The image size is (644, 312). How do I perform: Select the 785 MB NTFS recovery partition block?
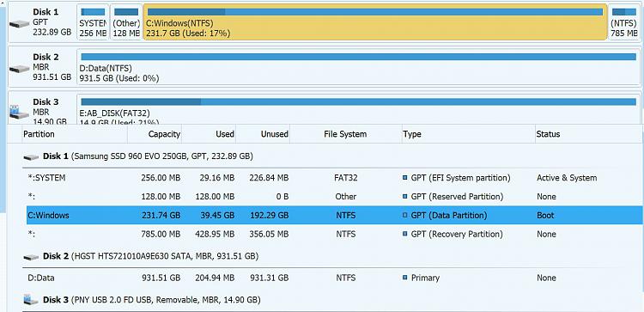point(624,22)
